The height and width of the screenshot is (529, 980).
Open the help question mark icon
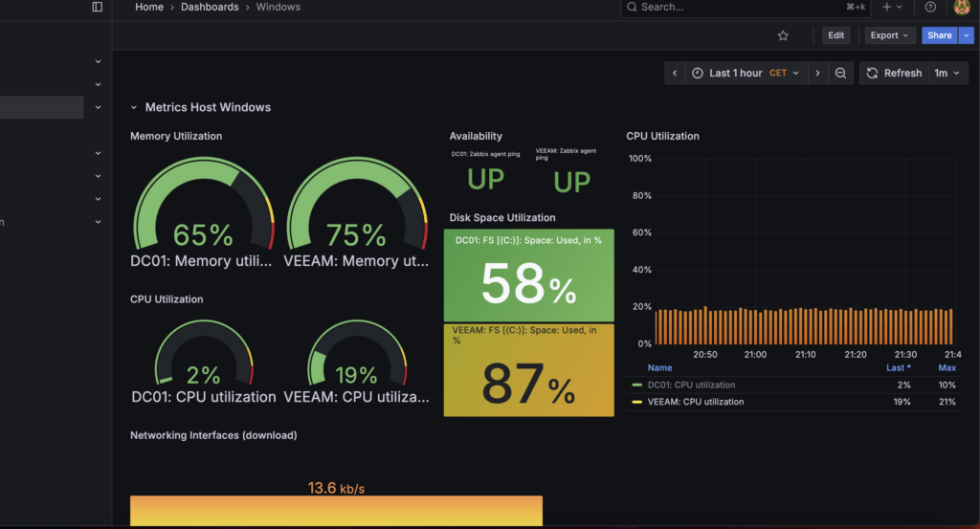(930, 7)
